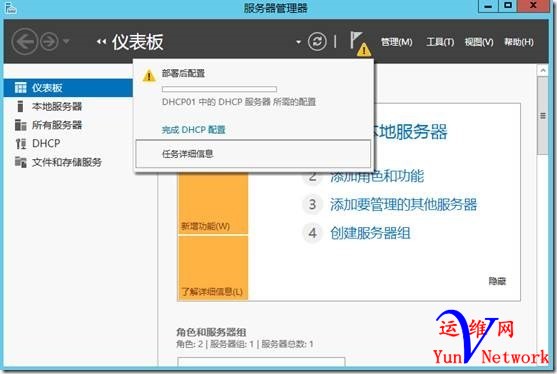Click the 隐藏 link in welcome tile

click(497, 281)
